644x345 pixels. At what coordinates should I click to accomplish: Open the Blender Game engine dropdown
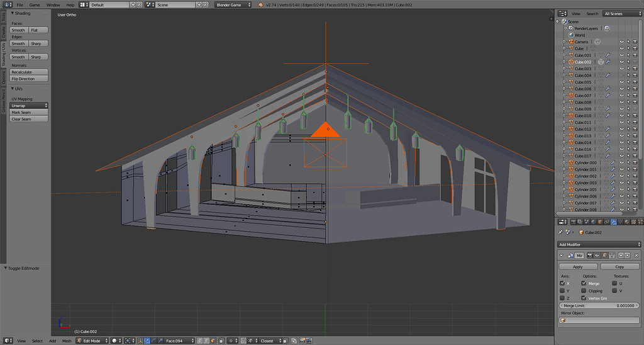233,5
